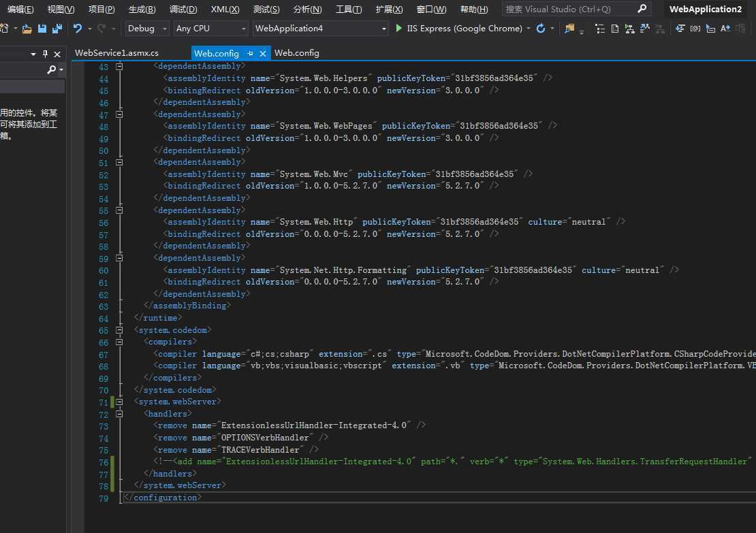
Task: Collapse the compilers block at line 66
Action: tap(119, 342)
